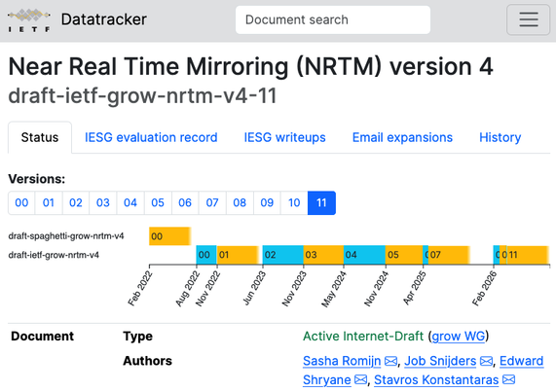Screen dimensions: 556x392
Task: Select version 05 button
Action: coord(158,203)
